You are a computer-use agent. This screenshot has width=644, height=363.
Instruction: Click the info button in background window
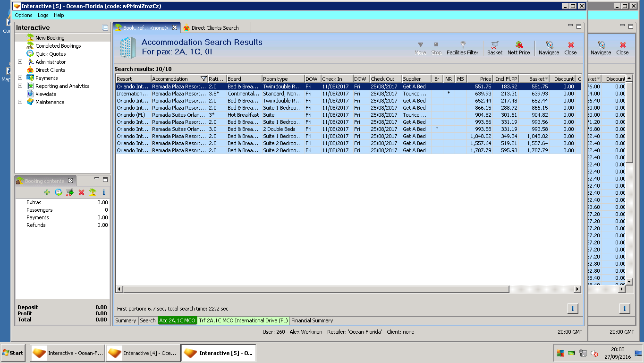pyautogui.click(x=625, y=309)
